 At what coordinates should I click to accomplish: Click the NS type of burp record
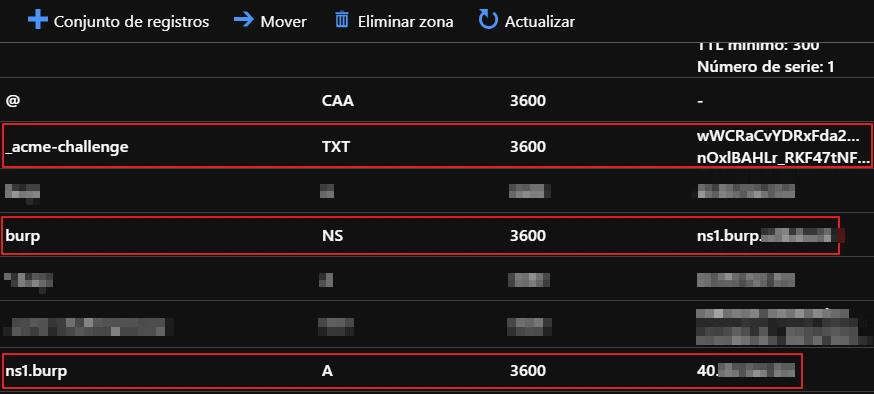click(x=332, y=236)
